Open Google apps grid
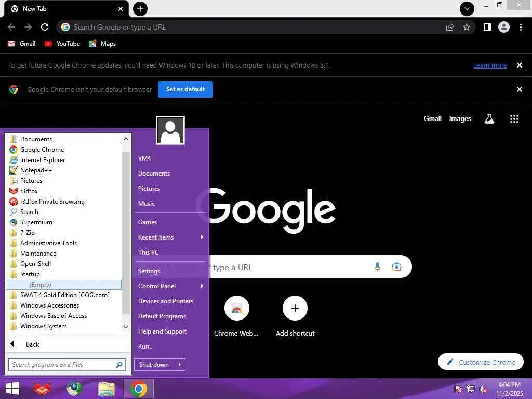The image size is (532, 399). point(514,119)
